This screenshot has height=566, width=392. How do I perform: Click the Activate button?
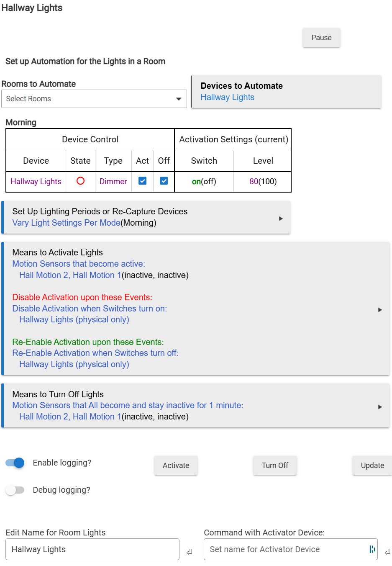[176, 466]
